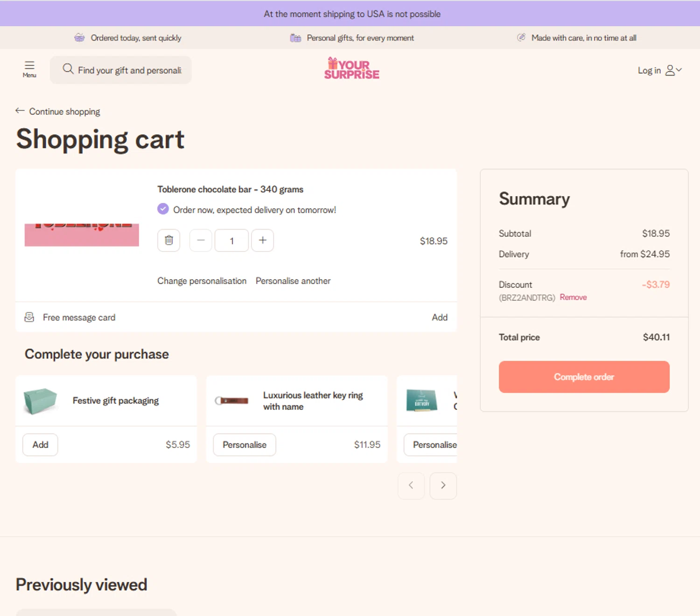Click the quantity field showing 1
The height and width of the screenshot is (616, 700).
(x=231, y=240)
